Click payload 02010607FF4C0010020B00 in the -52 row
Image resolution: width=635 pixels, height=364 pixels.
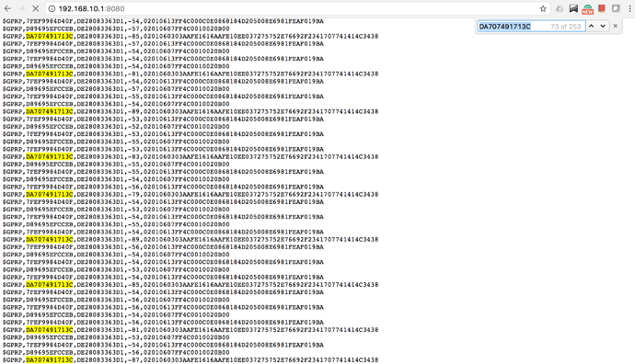click(186, 127)
